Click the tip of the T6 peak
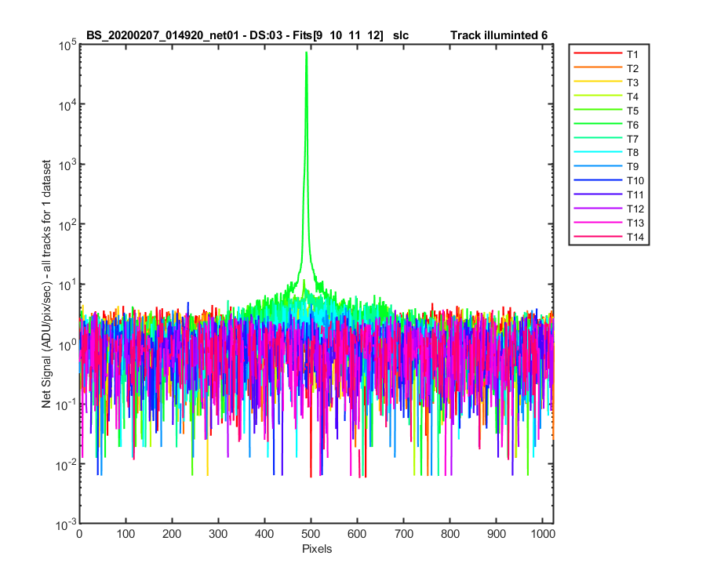The height and width of the screenshot is (588, 706). coord(307,53)
